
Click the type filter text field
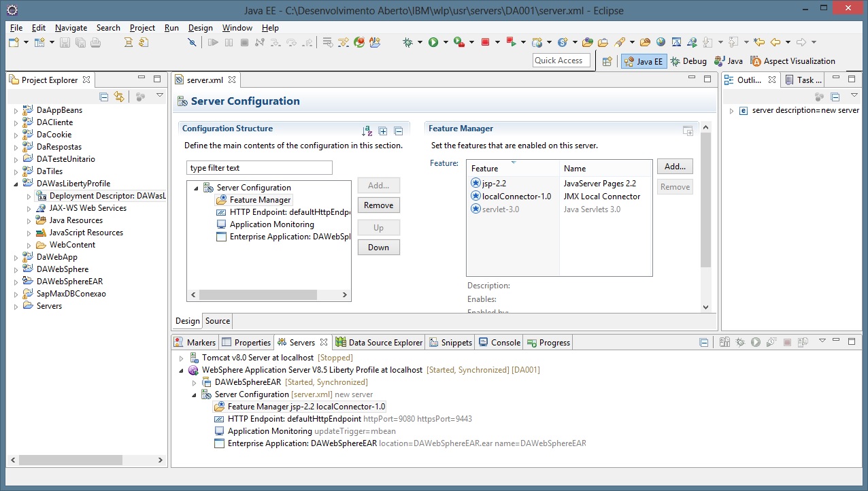259,168
